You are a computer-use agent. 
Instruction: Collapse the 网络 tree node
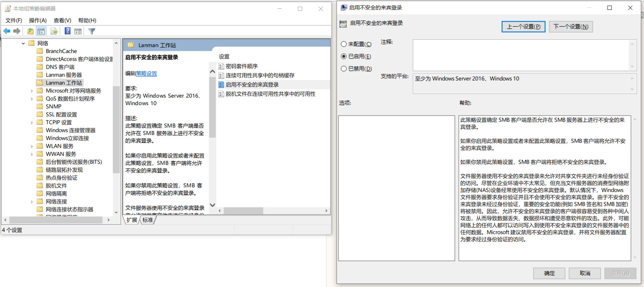23,44
